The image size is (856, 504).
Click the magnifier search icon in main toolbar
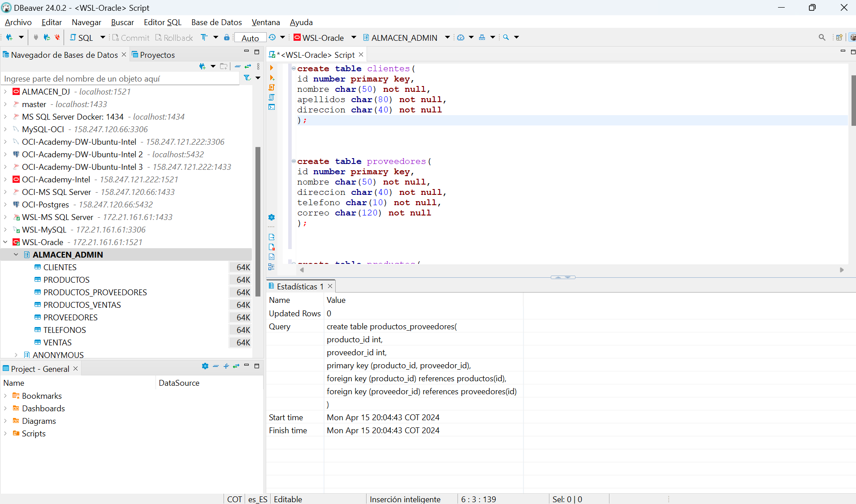[x=506, y=38]
